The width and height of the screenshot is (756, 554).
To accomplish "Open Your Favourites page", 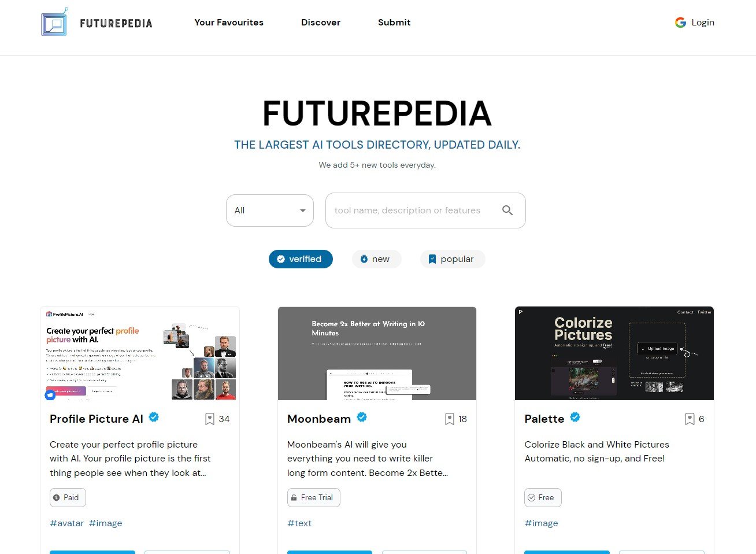I will [229, 23].
